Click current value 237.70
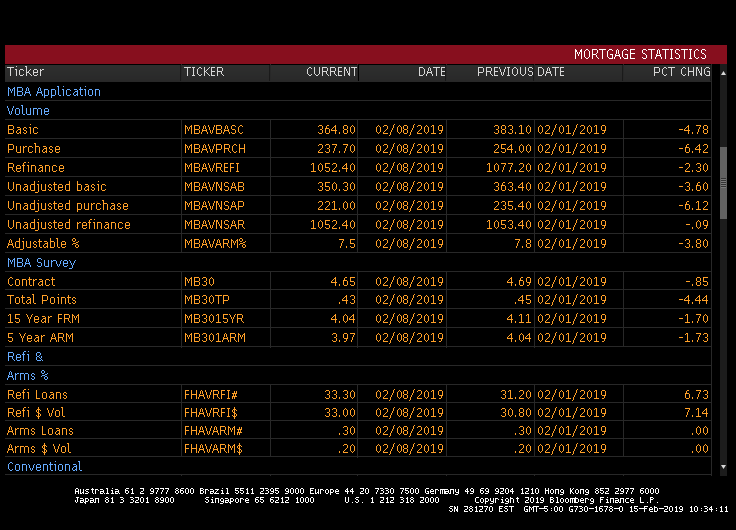 pos(336,149)
